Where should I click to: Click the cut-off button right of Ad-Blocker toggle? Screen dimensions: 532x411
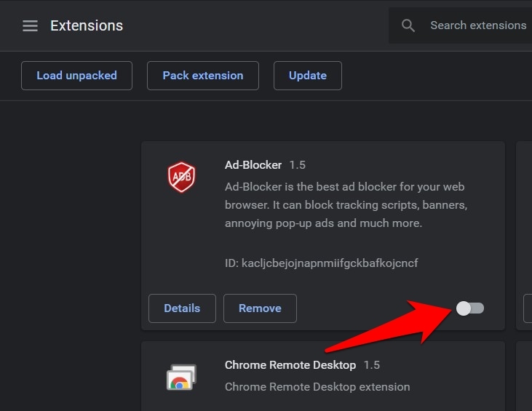[x=528, y=308]
